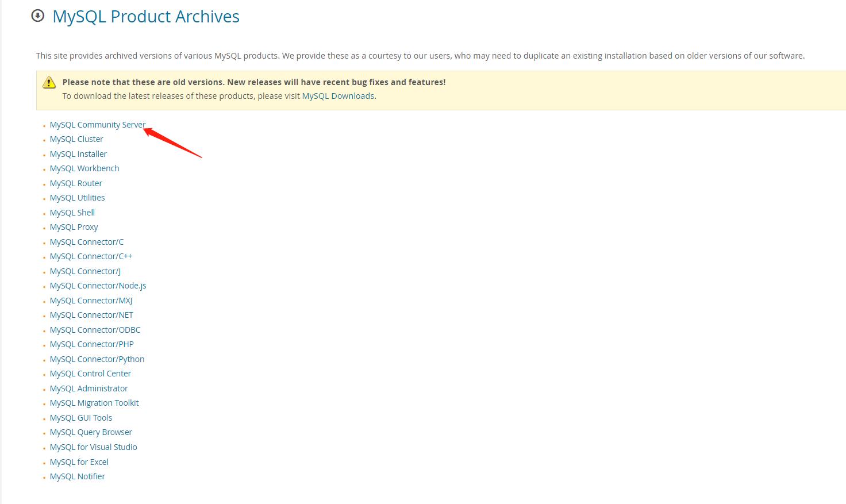Open MySQL Control Center archive

click(90, 374)
